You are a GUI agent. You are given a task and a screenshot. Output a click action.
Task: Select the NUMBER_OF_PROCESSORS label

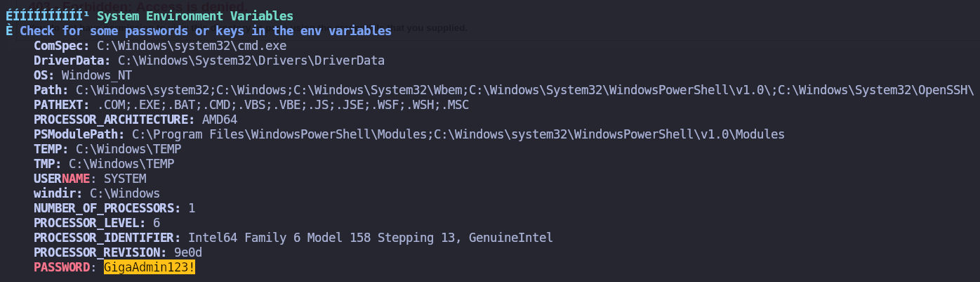click(x=107, y=208)
